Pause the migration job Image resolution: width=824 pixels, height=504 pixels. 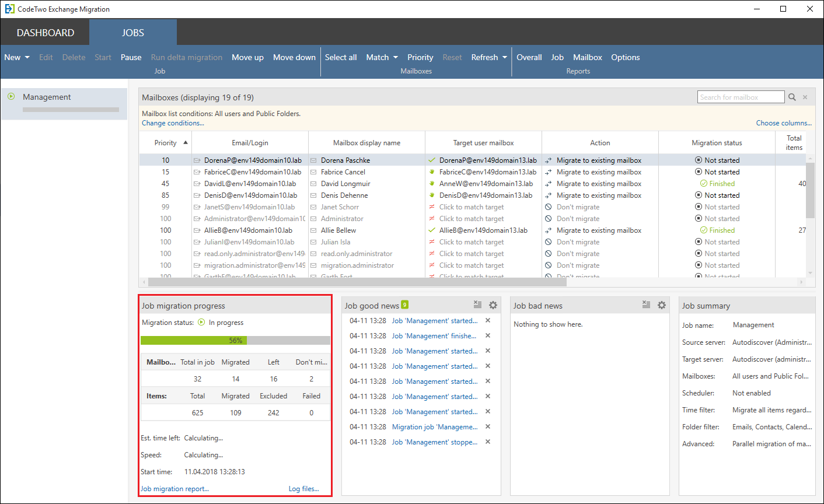click(x=131, y=57)
